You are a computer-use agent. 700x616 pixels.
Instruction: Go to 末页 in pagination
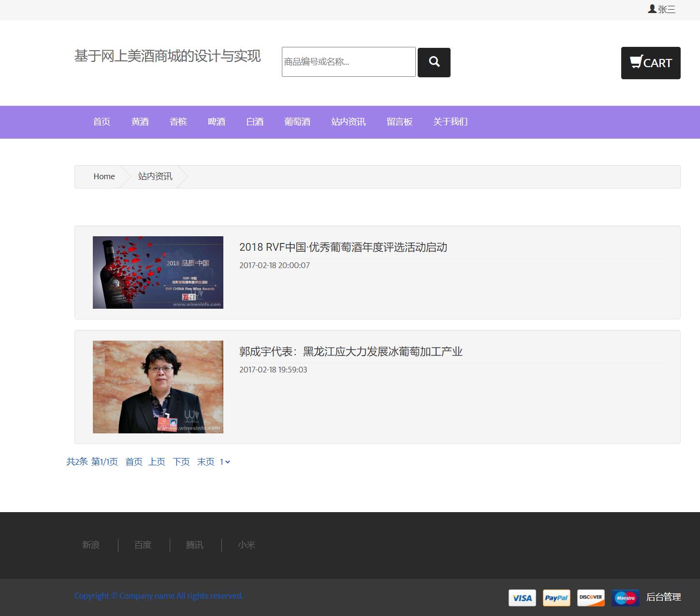tap(205, 462)
